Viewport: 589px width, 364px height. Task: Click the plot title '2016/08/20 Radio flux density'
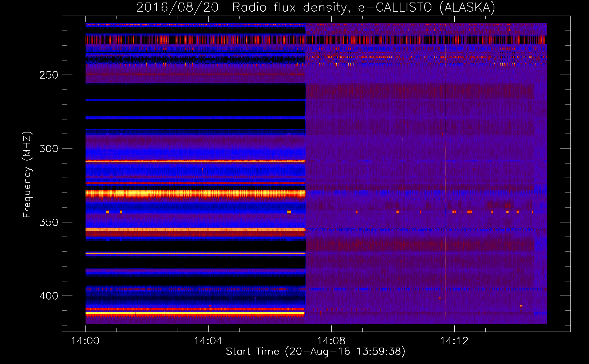pos(316,7)
